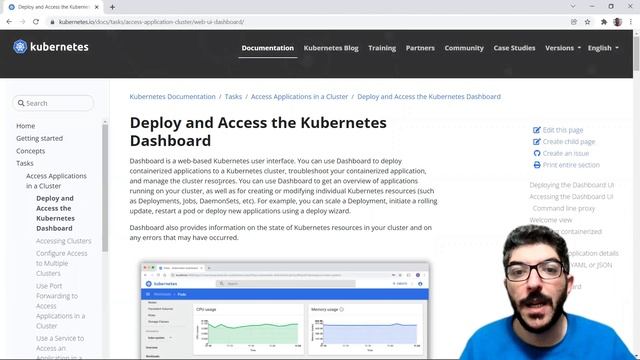Click the search magnifier icon in sidebar
Screen dimensions: 640x360
(x=21, y=103)
